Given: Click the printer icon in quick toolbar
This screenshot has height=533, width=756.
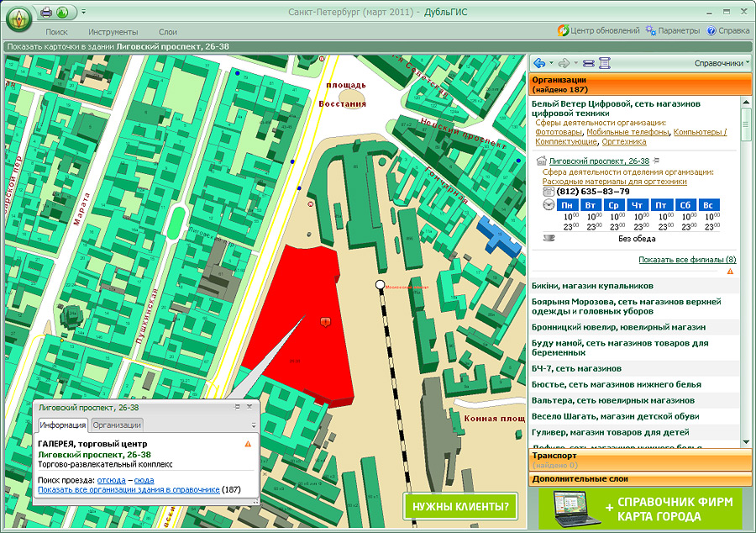Looking at the screenshot, I should pyautogui.click(x=46, y=12).
